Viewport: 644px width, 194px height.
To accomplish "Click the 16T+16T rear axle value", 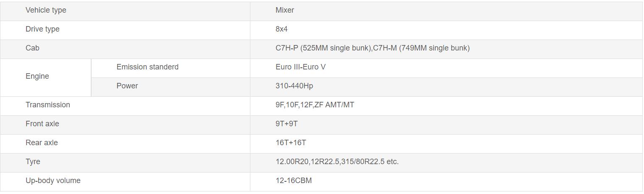I will (x=291, y=143).
